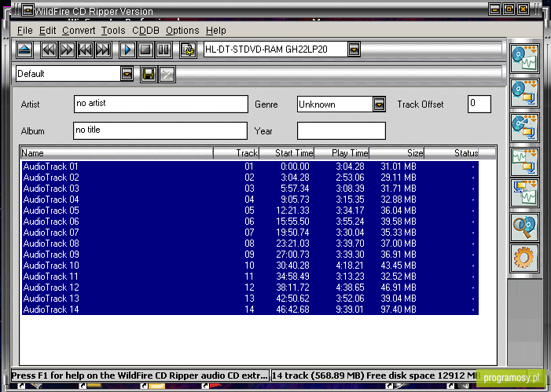Image resolution: width=551 pixels, height=392 pixels.
Task: Select AudioTrack 06 row
Action: [x=250, y=222]
